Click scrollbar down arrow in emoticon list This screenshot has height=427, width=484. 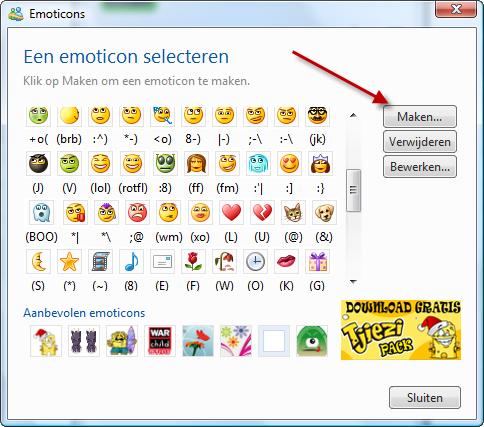pyautogui.click(x=353, y=282)
